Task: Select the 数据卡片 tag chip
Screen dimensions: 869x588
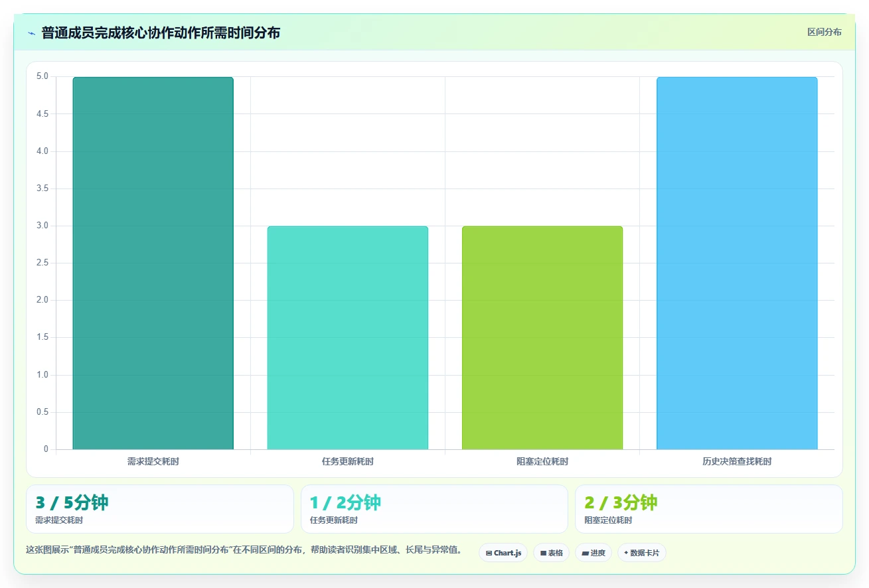Action: pos(642,553)
